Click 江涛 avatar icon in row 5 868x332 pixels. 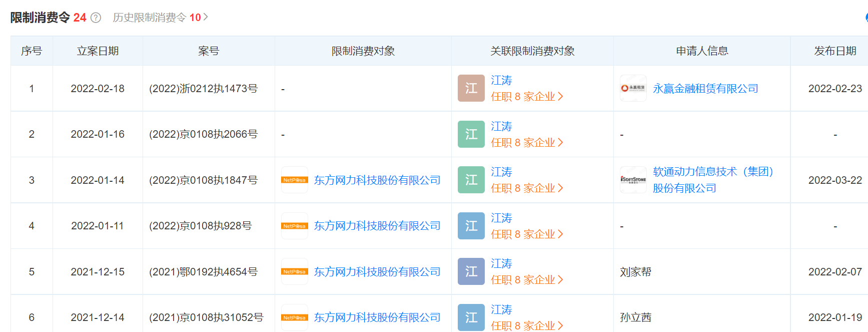(x=471, y=271)
